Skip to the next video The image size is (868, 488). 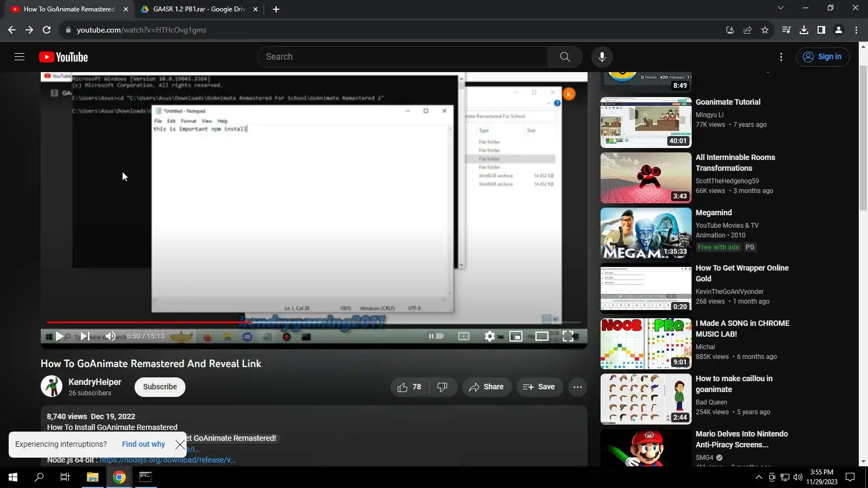[x=85, y=336]
